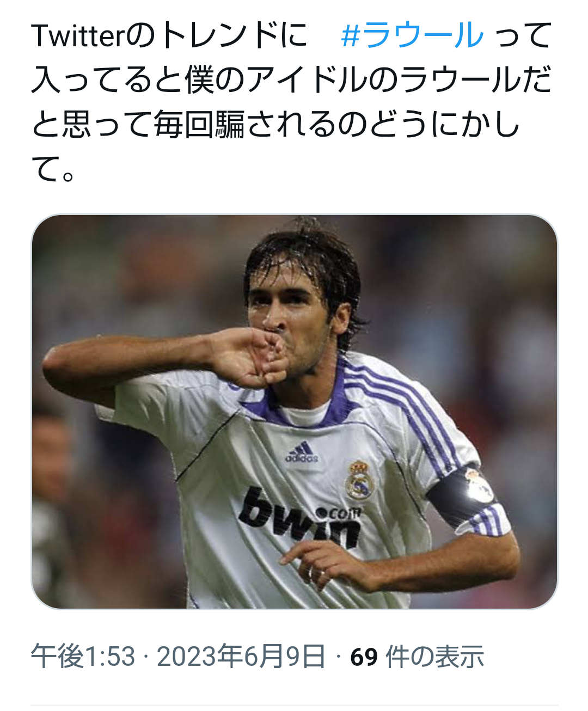Click the word Twitter in the tweet text
The image size is (588, 711).
coord(78,35)
